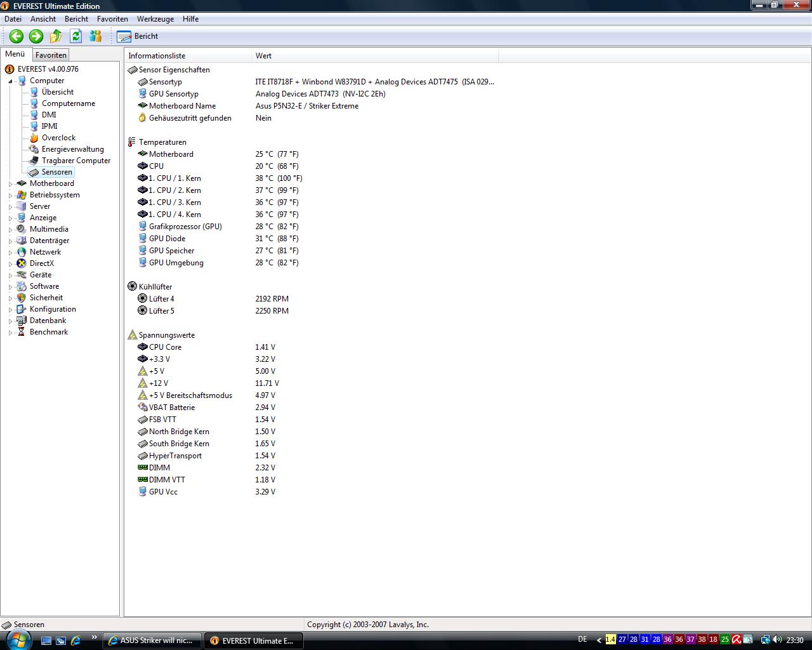Open the Werkzeuge menu
812x650 pixels.
tap(155, 19)
